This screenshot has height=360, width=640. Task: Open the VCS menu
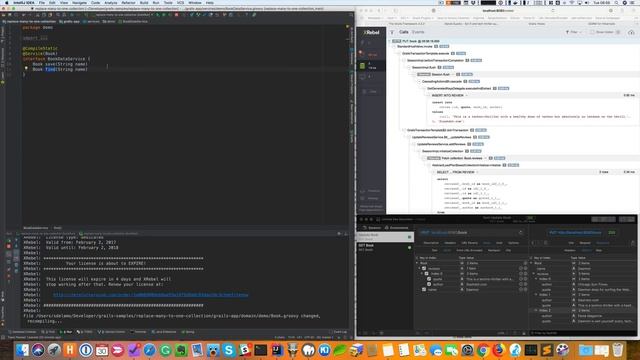[180, 2]
